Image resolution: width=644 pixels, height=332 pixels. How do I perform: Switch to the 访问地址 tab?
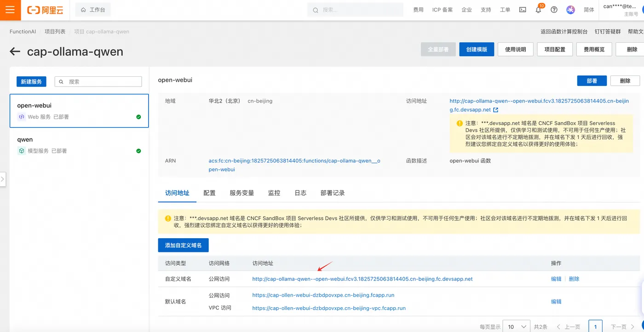(177, 193)
